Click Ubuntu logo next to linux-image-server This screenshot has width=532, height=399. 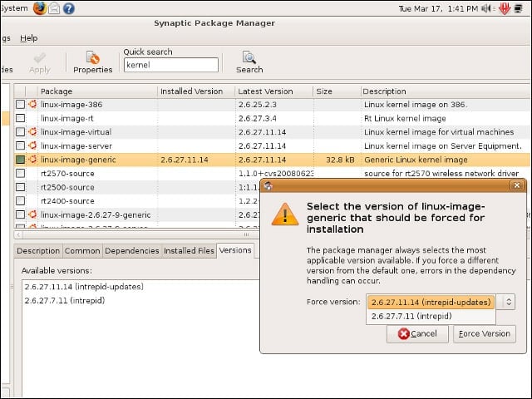(32, 145)
